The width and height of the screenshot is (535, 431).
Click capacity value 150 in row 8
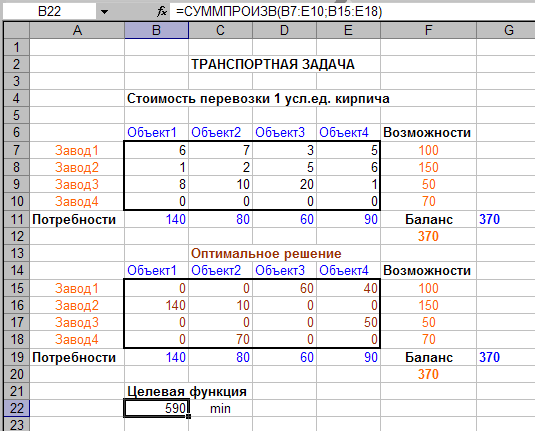[429, 167]
